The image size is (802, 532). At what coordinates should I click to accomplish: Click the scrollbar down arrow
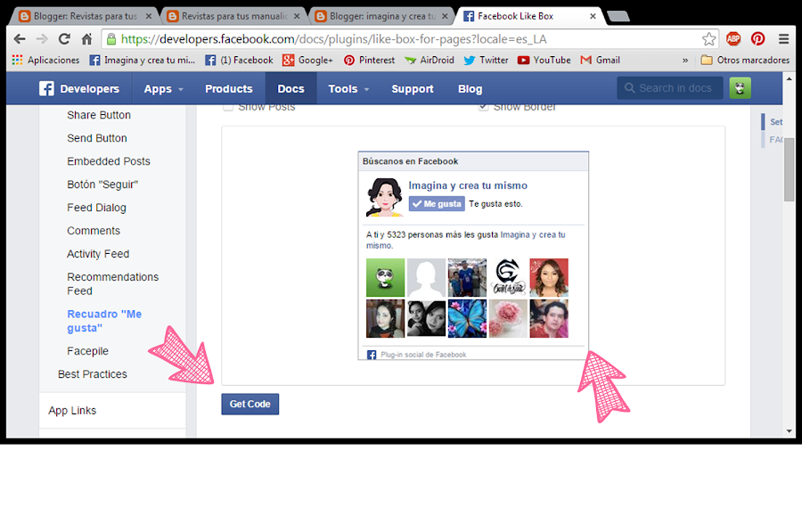click(789, 431)
